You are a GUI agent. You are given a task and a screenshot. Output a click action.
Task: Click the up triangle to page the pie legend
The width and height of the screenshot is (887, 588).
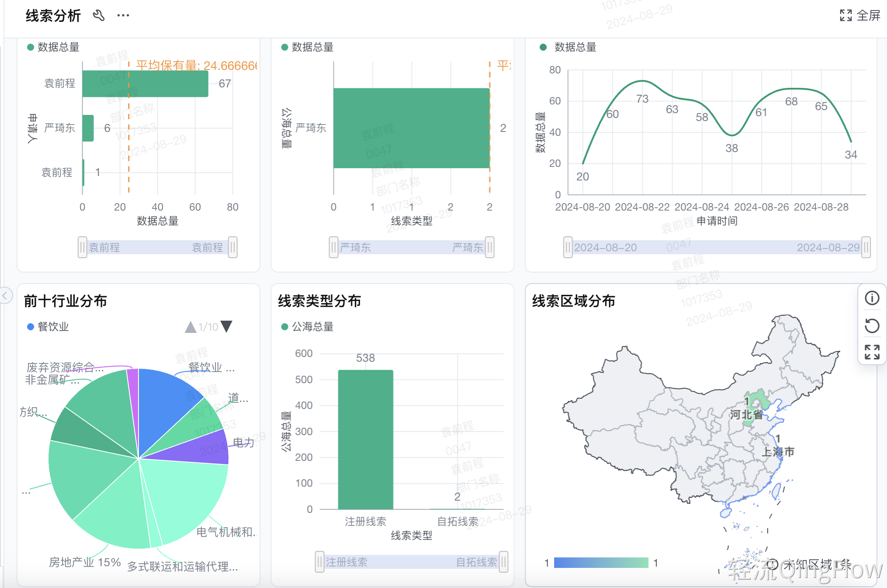(191, 326)
